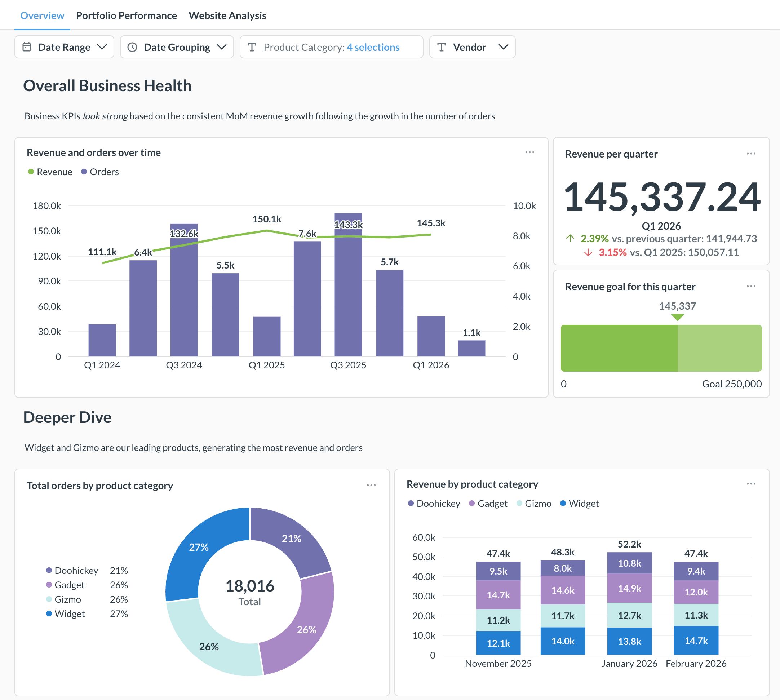
Task: Click the Revenue by product category title
Action: [x=472, y=484]
